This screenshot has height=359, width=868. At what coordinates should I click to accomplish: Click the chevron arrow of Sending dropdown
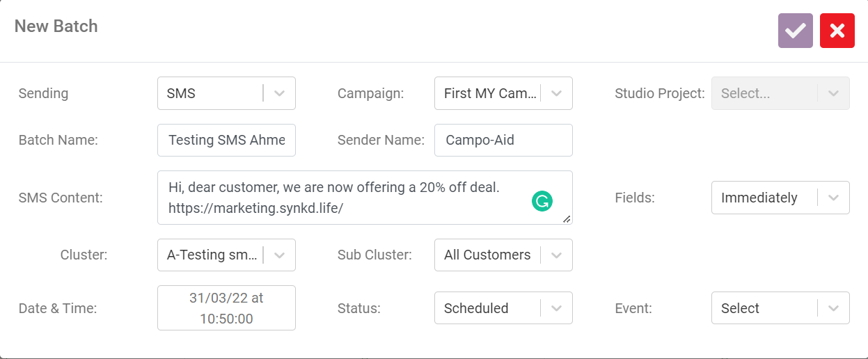[x=279, y=93]
